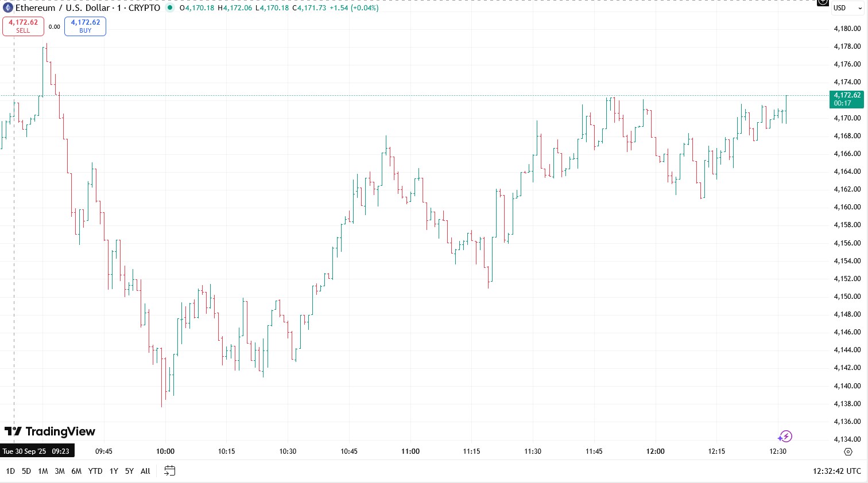Click the green market status dot
Screen dimensions: 868x483
click(x=170, y=8)
